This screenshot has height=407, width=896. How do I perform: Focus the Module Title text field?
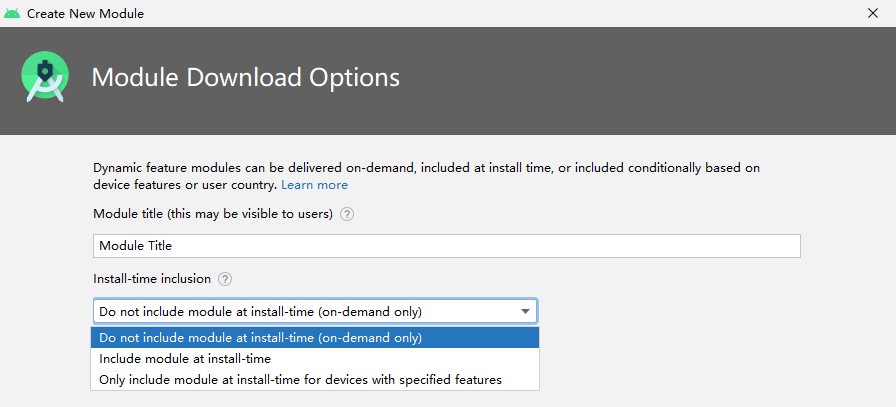click(446, 245)
